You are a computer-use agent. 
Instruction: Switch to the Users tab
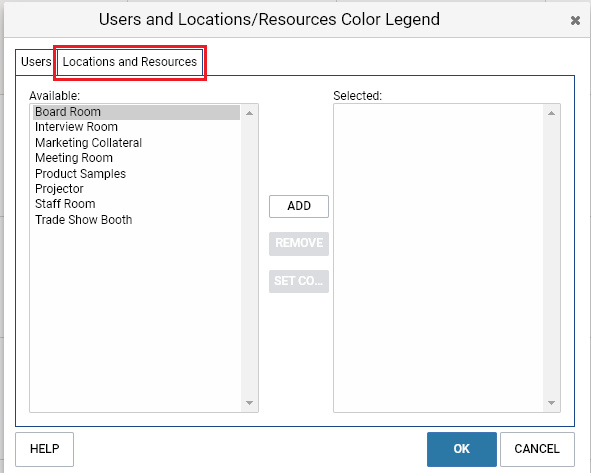(x=36, y=62)
